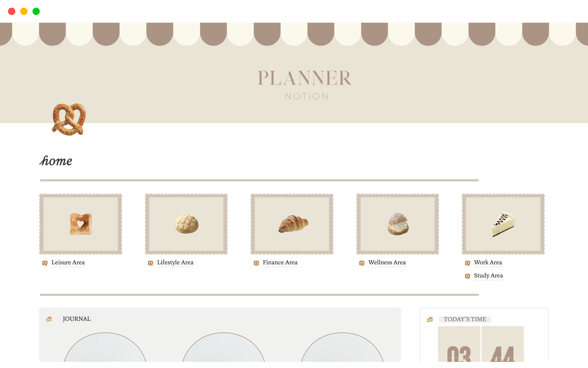Image resolution: width=588 pixels, height=368 pixels.
Task: Click the JOURNAL label link
Action: coord(77,318)
